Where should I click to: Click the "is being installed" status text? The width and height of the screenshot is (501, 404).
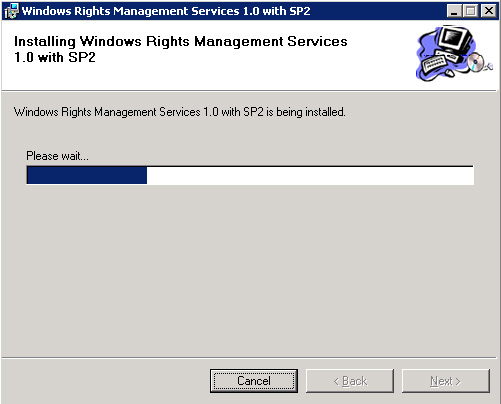point(305,112)
